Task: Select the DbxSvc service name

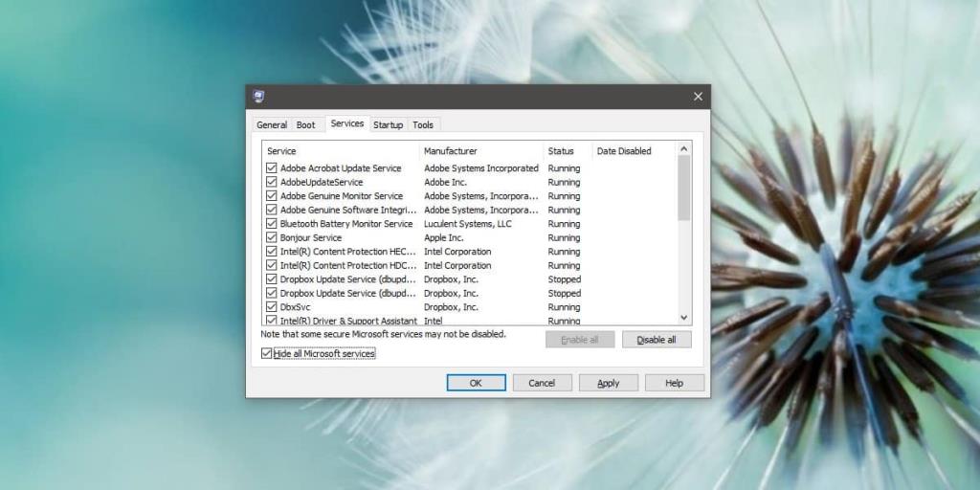Action: point(295,307)
